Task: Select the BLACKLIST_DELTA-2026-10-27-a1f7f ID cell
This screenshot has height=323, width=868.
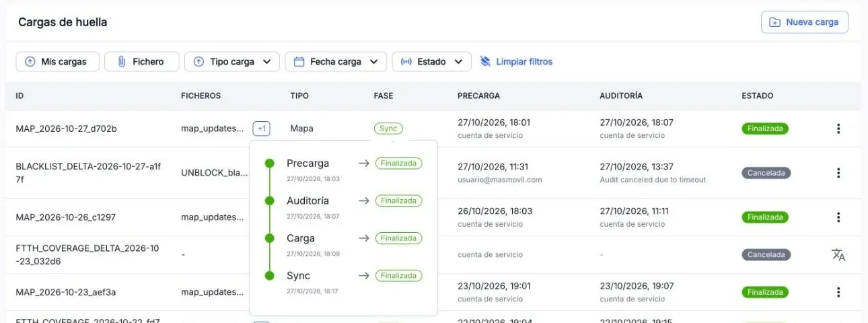Action: [x=88, y=173]
